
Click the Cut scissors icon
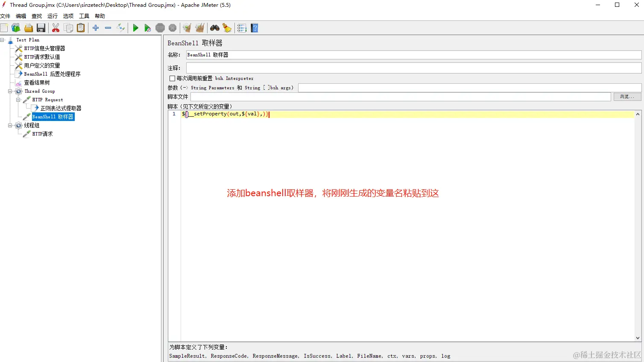56,28
